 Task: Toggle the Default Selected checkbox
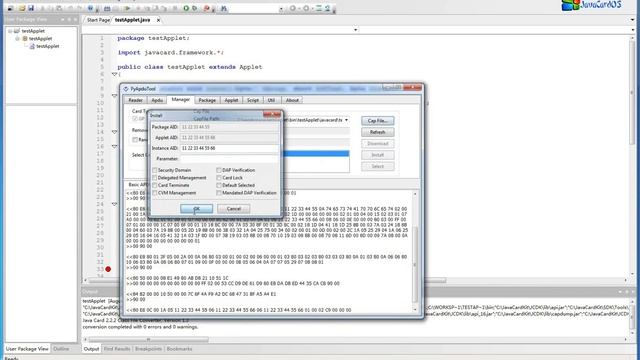219,185
